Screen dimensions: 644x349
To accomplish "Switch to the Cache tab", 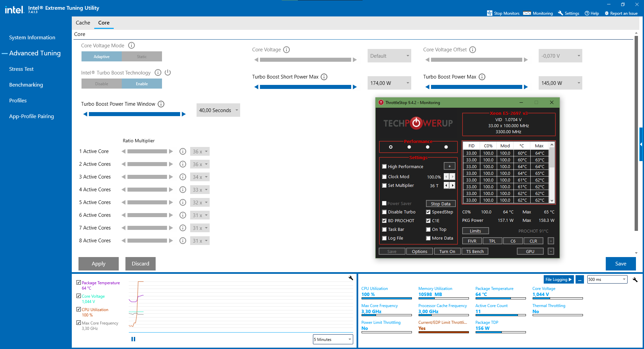I will tap(83, 23).
